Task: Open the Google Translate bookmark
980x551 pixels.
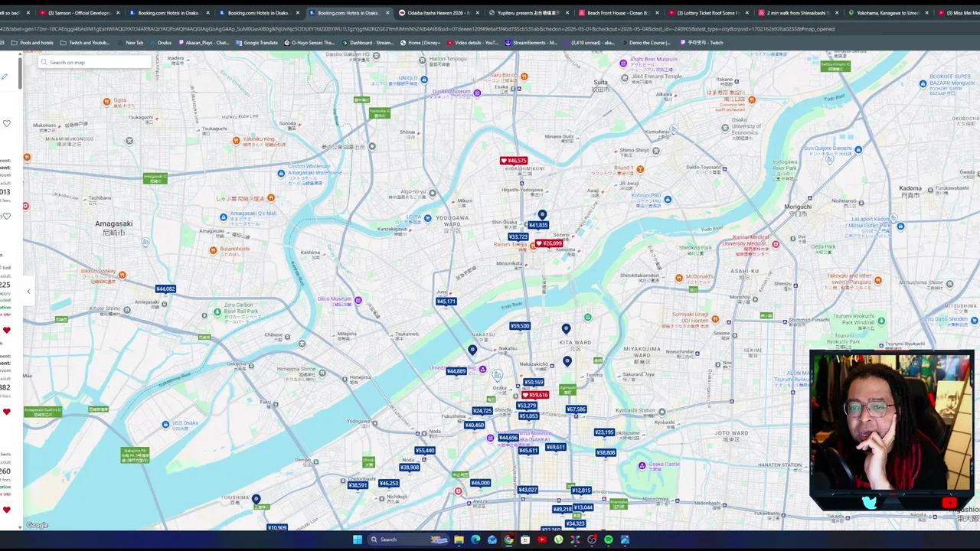Action: click(257, 43)
